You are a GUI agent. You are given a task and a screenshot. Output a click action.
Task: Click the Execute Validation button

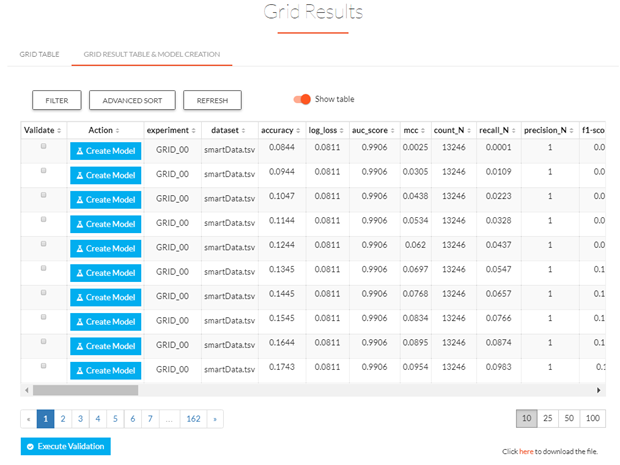(x=65, y=446)
